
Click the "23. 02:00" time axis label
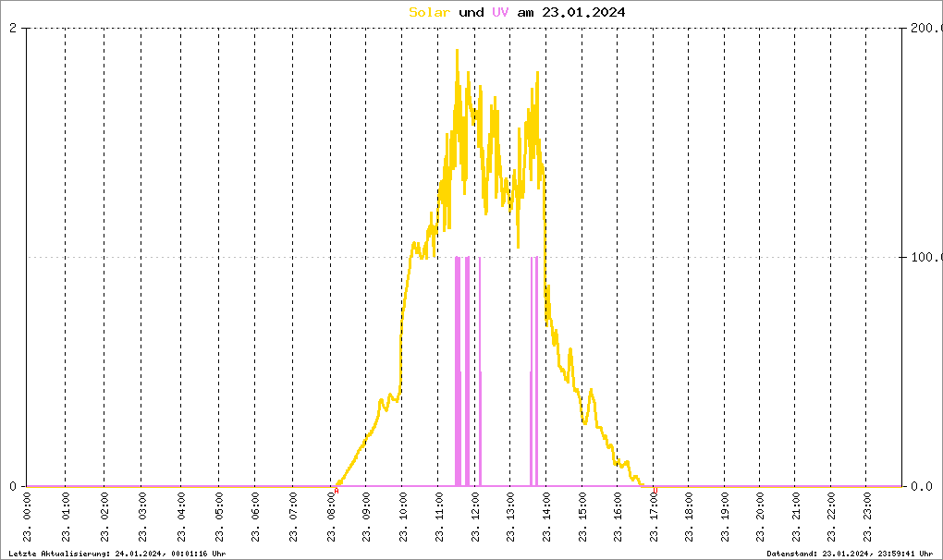pyautogui.click(x=104, y=517)
